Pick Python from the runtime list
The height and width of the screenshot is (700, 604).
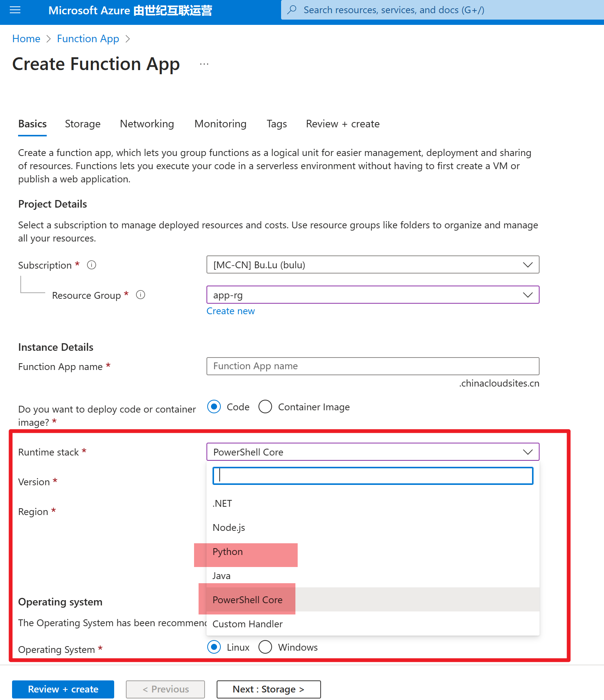click(x=228, y=552)
